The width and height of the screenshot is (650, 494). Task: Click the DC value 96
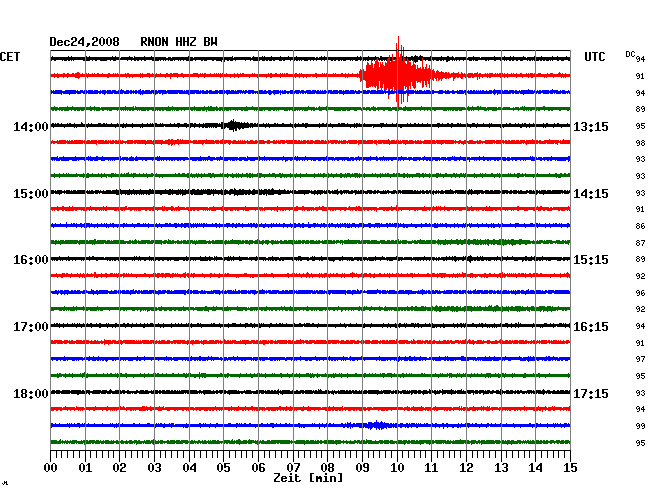640,293
